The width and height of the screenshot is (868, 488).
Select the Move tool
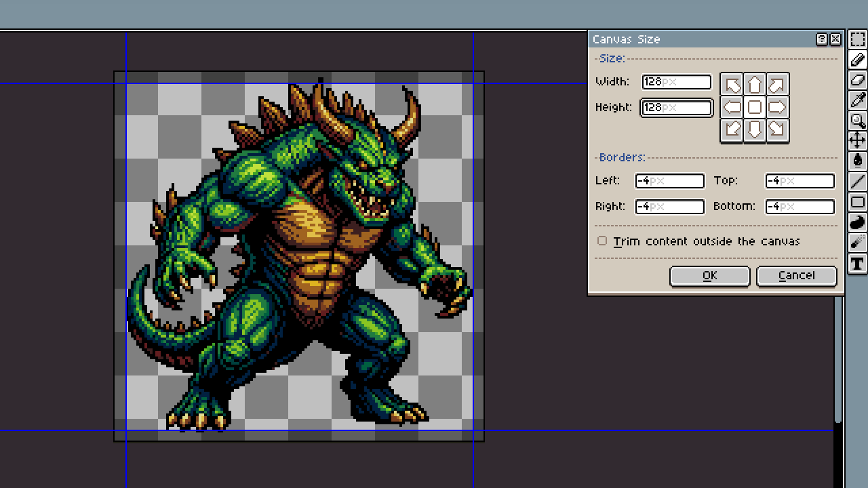[858, 141]
